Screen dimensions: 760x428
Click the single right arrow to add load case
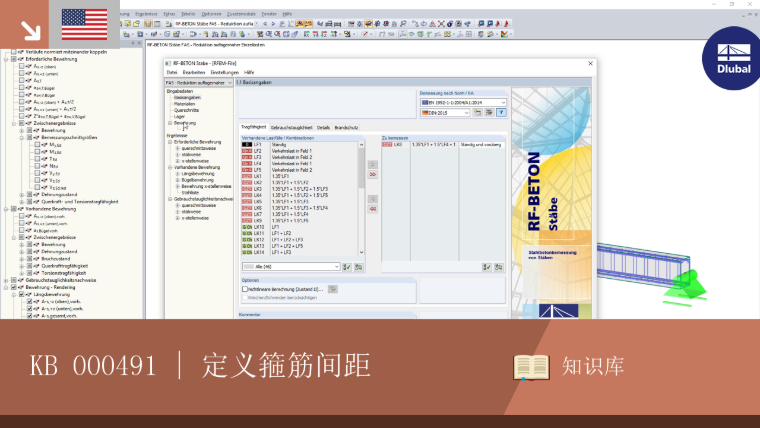[373, 165]
